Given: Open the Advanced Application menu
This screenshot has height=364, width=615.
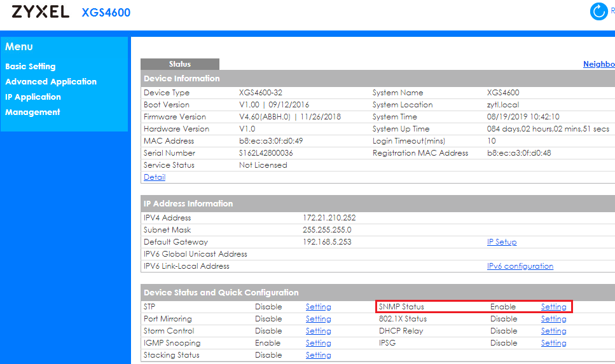Looking at the screenshot, I should (51, 82).
